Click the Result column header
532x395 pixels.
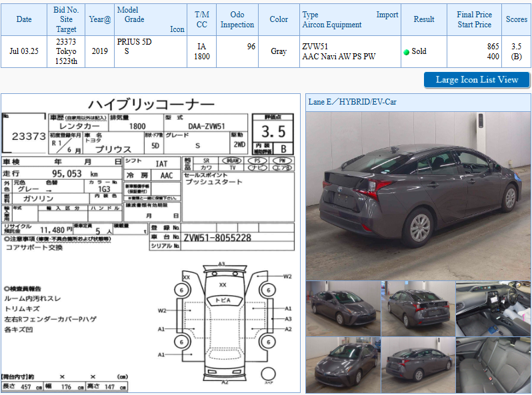pos(423,19)
